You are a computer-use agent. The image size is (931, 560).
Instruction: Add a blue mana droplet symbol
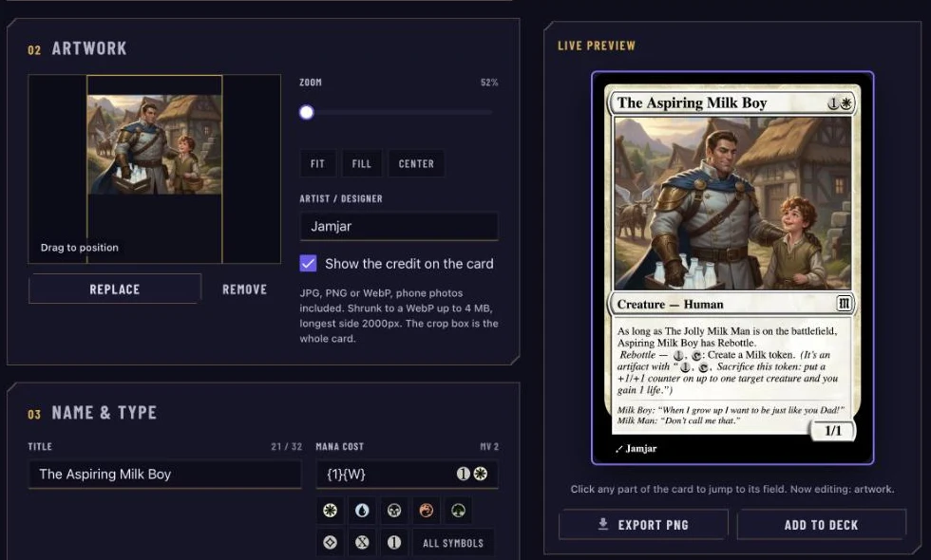click(x=362, y=511)
